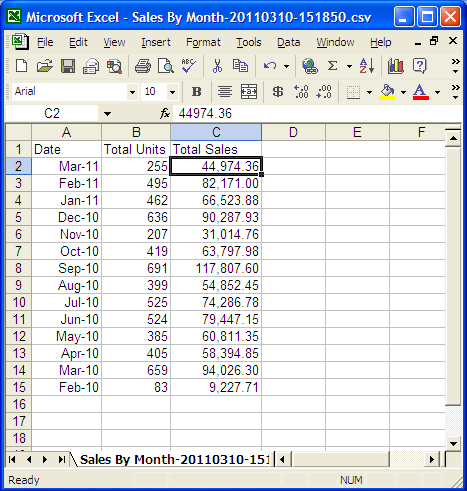
Task: Apply AutoSum with the sigma icon
Action: (332, 66)
